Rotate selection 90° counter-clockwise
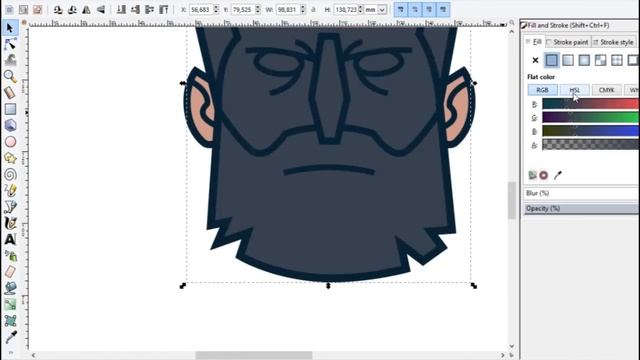 point(58,9)
